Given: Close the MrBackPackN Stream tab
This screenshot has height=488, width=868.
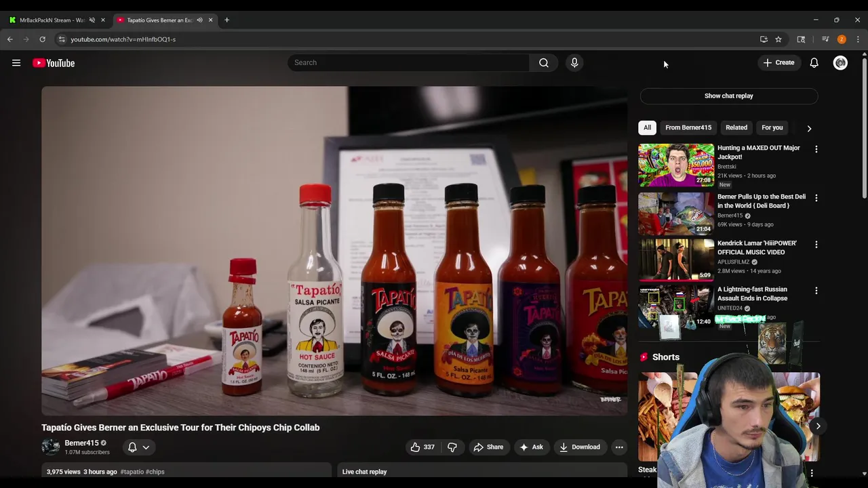Looking at the screenshot, I should (x=103, y=20).
